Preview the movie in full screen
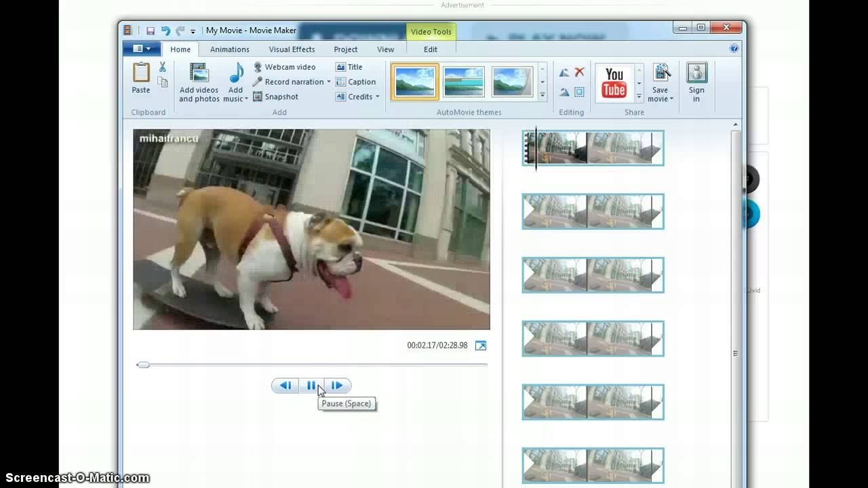Image resolution: width=868 pixels, height=488 pixels. coord(481,346)
